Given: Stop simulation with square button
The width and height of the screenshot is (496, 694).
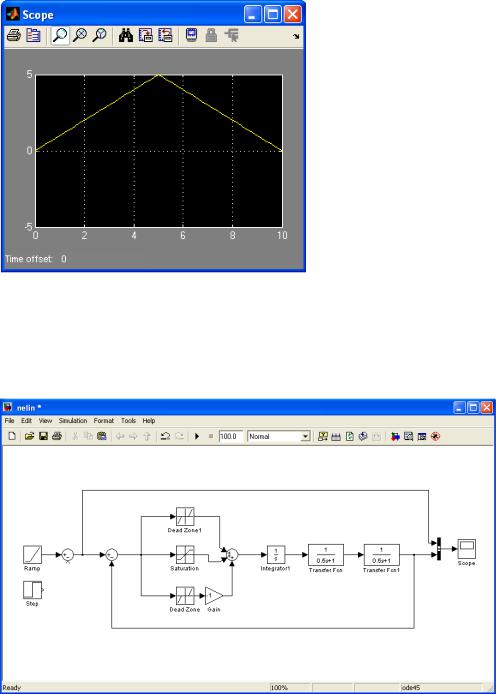Looking at the screenshot, I should (x=211, y=436).
